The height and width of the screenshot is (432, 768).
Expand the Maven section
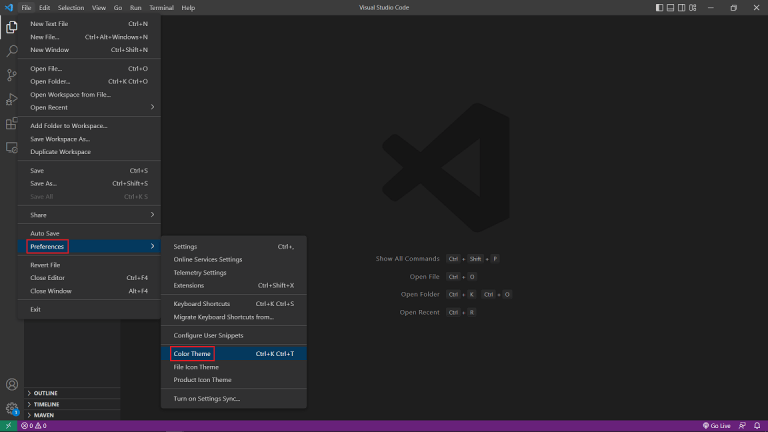(x=44, y=415)
